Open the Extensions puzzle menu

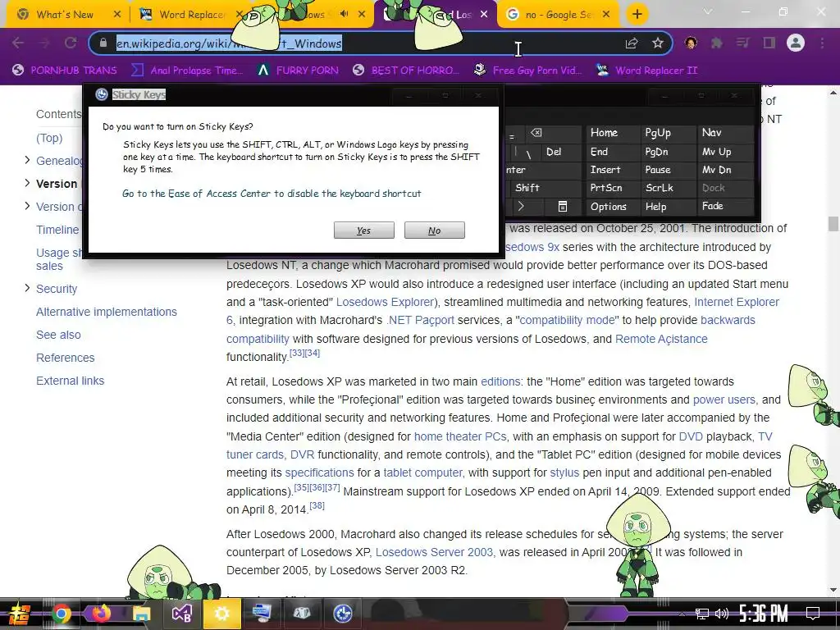pyautogui.click(x=716, y=43)
